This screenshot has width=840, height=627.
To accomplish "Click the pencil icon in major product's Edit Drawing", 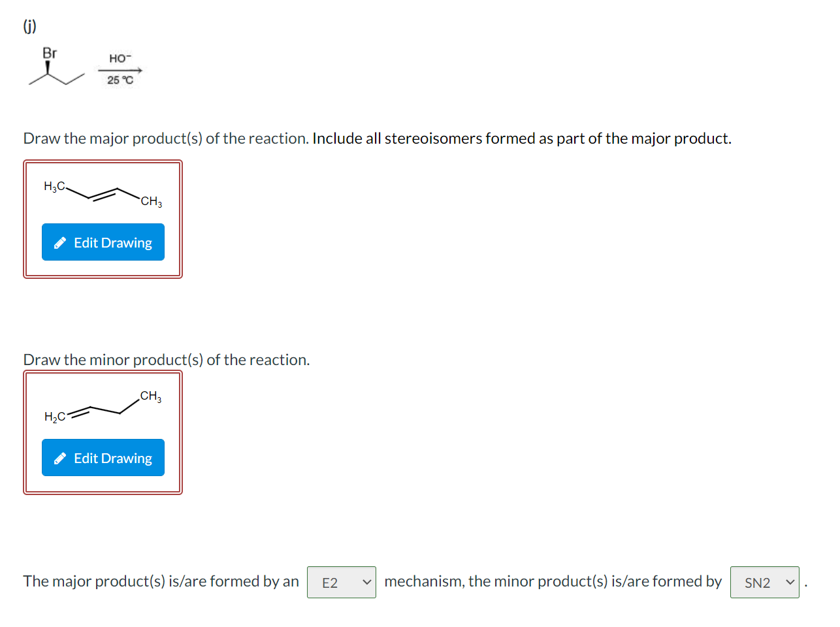I will point(60,243).
